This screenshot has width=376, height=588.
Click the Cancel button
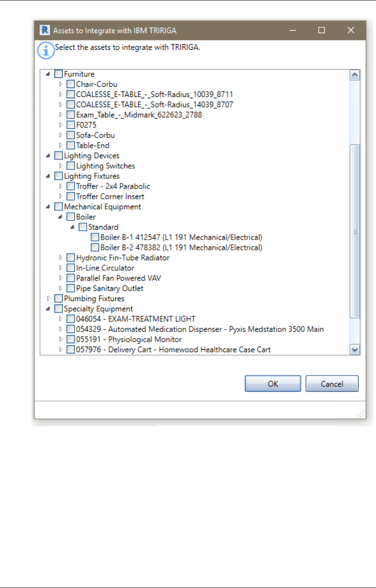click(x=332, y=384)
